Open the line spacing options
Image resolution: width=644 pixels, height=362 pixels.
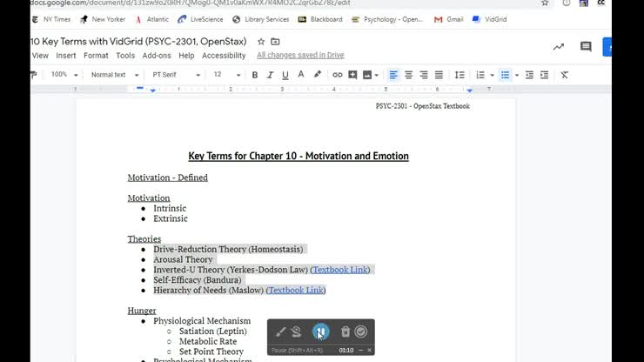pos(460,75)
